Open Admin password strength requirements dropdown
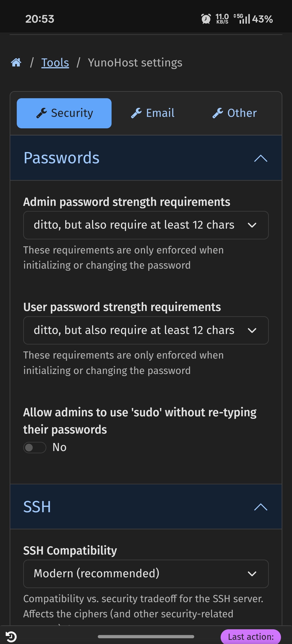 point(146,225)
